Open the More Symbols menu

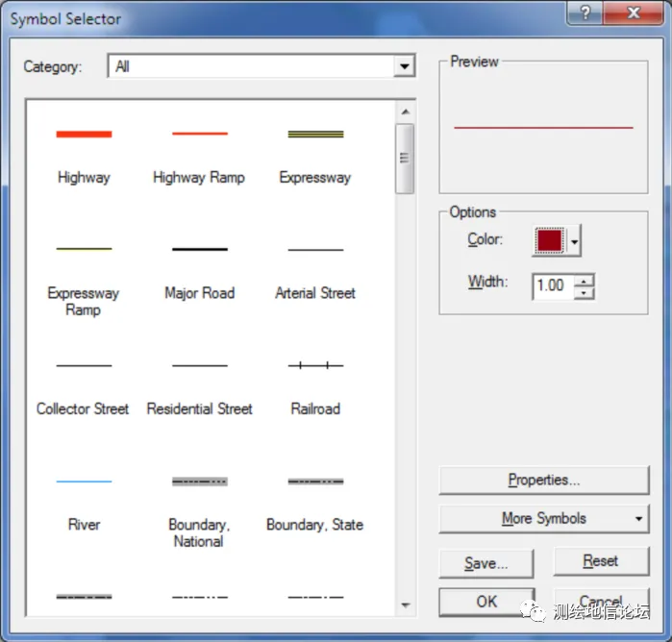click(x=544, y=519)
